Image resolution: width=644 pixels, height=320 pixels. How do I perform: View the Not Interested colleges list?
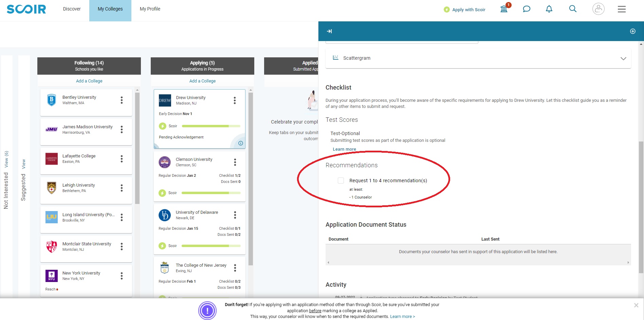click(6, 159)
